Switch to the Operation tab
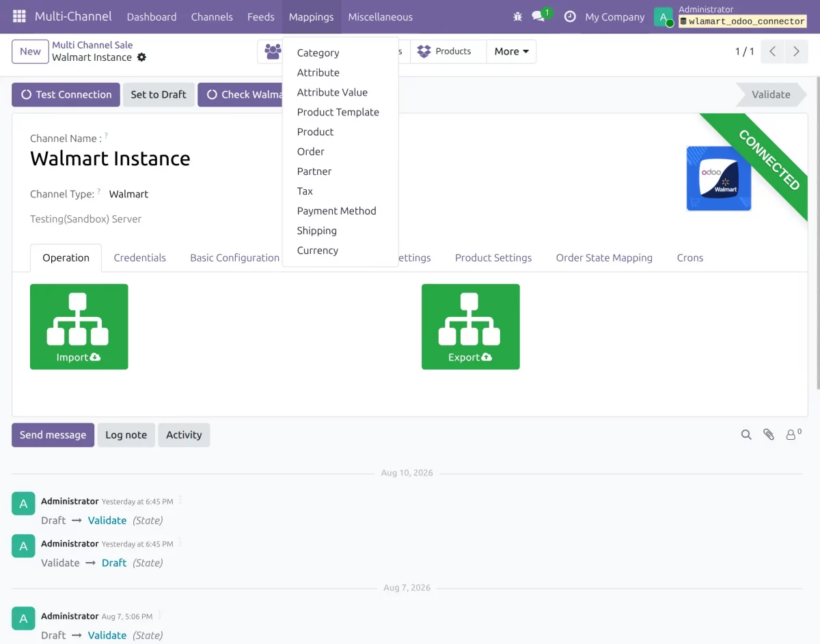The width and height of the screenshot is (820, 644). [66, 257]
